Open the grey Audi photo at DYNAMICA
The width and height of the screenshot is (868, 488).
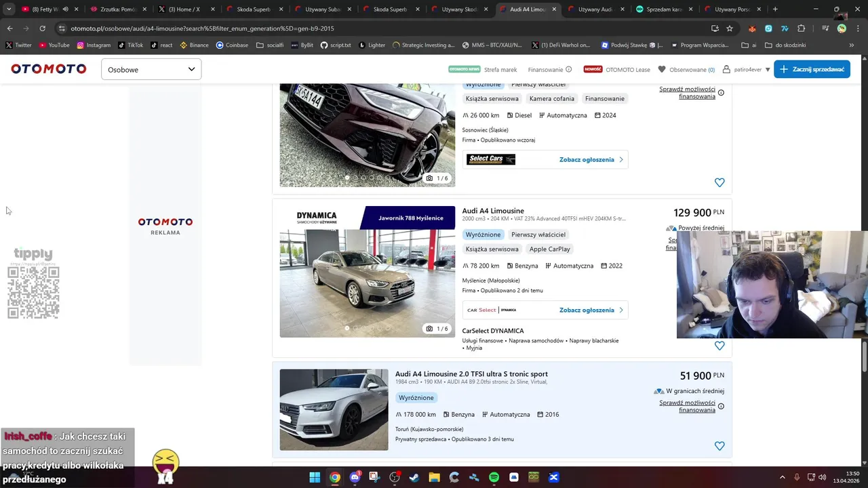(x=368, y=272)
